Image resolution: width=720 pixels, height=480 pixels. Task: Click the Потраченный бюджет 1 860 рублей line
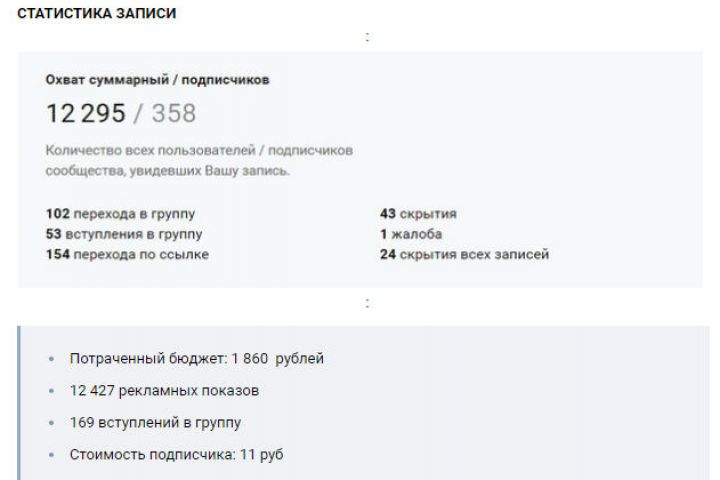(x=197, y=358)
